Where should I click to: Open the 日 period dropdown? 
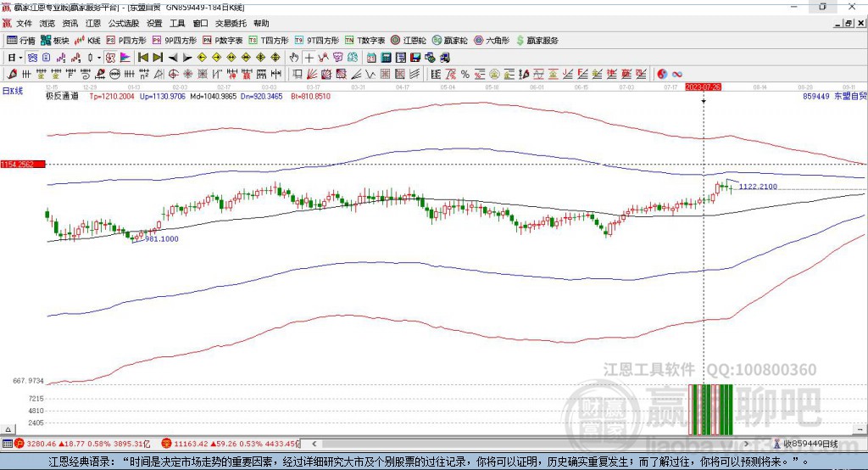coord(15,57)
